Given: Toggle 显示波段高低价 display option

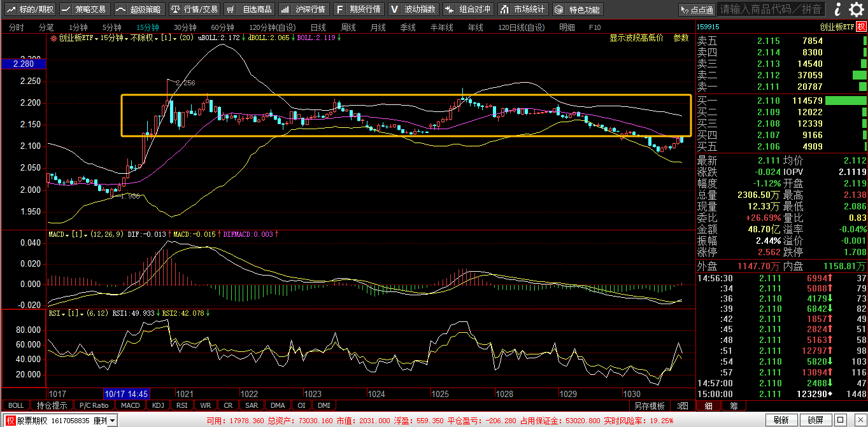Looking at the screenshot, I should pyautogui.click(x=636, y=38).
